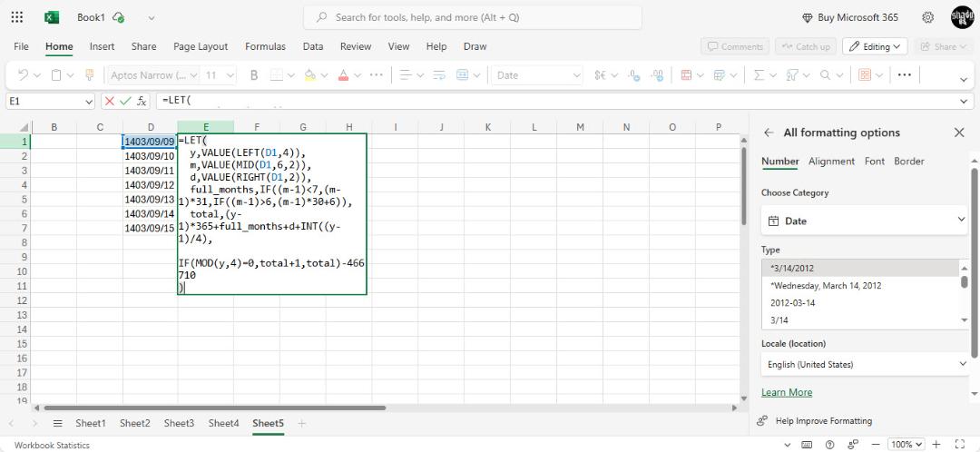This screenshot has height=452, width=980.
Task: Switch to the Alignment tab in pane
Action: coord(831,162)
